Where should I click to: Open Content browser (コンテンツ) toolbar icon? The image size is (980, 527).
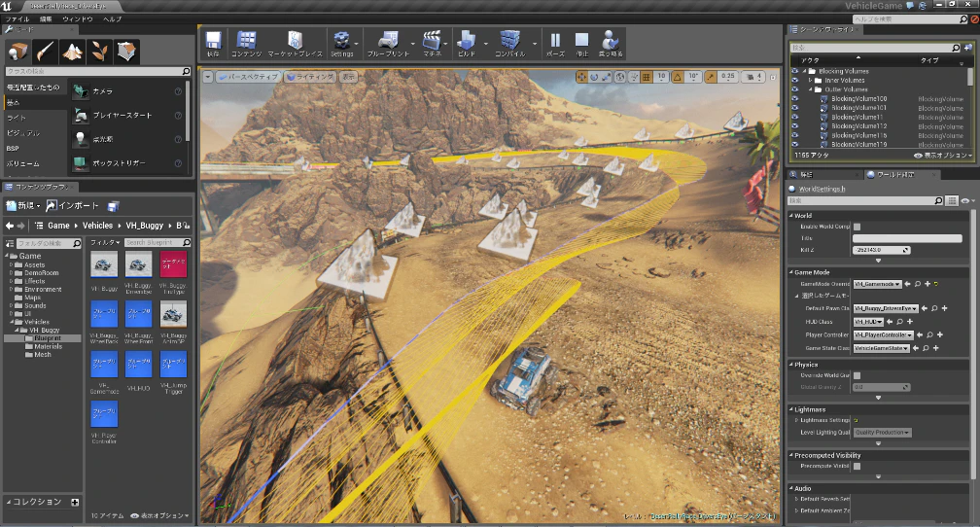(x=246, y=44)
